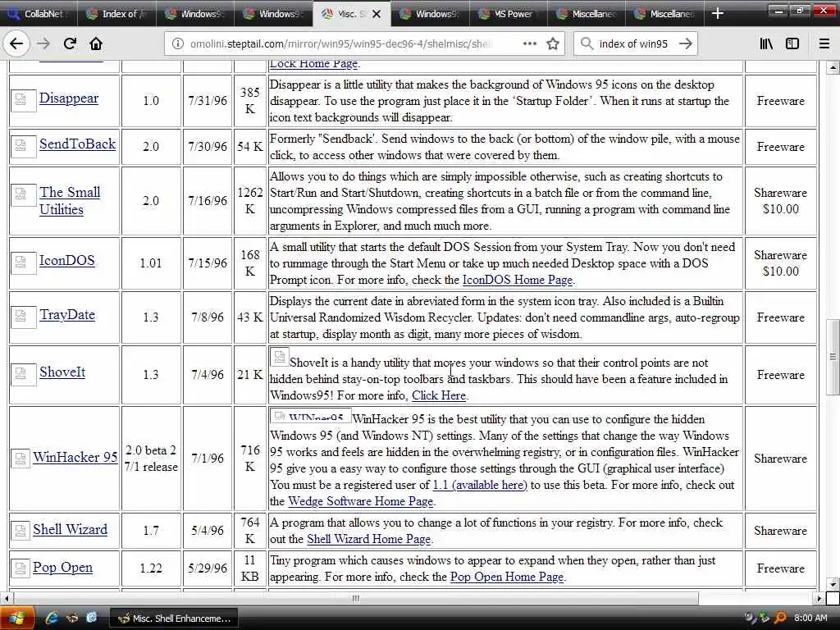840x630 pixels.
Task: Toggle the sidebar view icon
Action: pyautogui.click(x=792, y=44)
